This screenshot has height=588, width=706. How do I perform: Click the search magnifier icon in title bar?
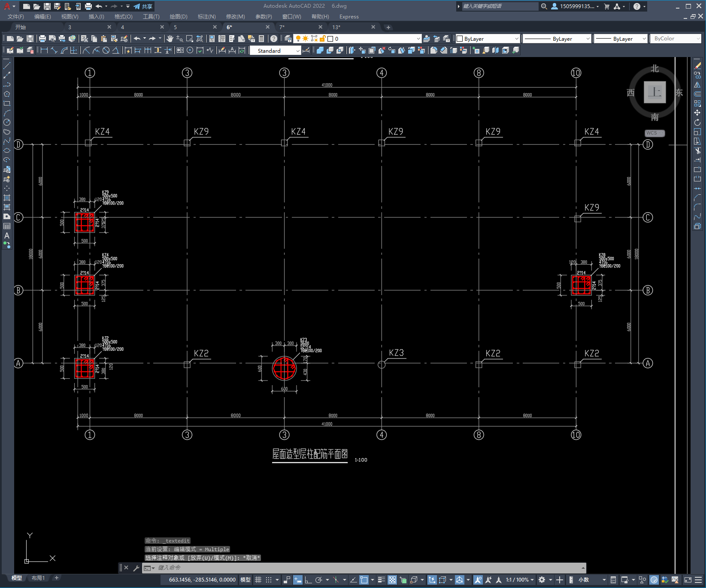[544, 6]
